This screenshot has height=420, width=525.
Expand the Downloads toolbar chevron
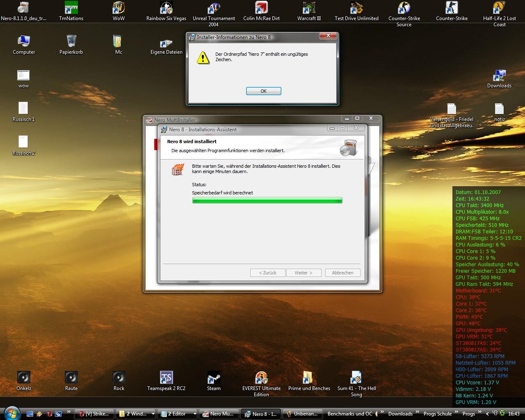tap(418, 412)
